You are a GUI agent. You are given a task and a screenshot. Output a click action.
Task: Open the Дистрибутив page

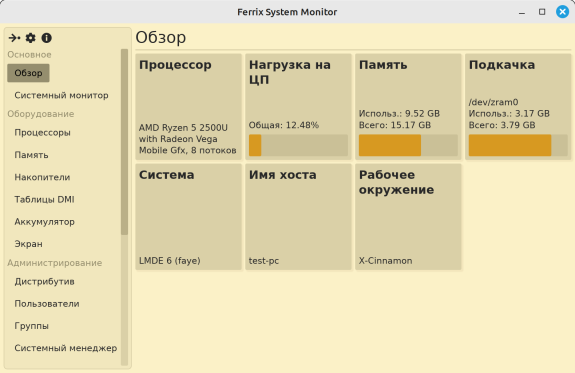click(x=44, y=281)
